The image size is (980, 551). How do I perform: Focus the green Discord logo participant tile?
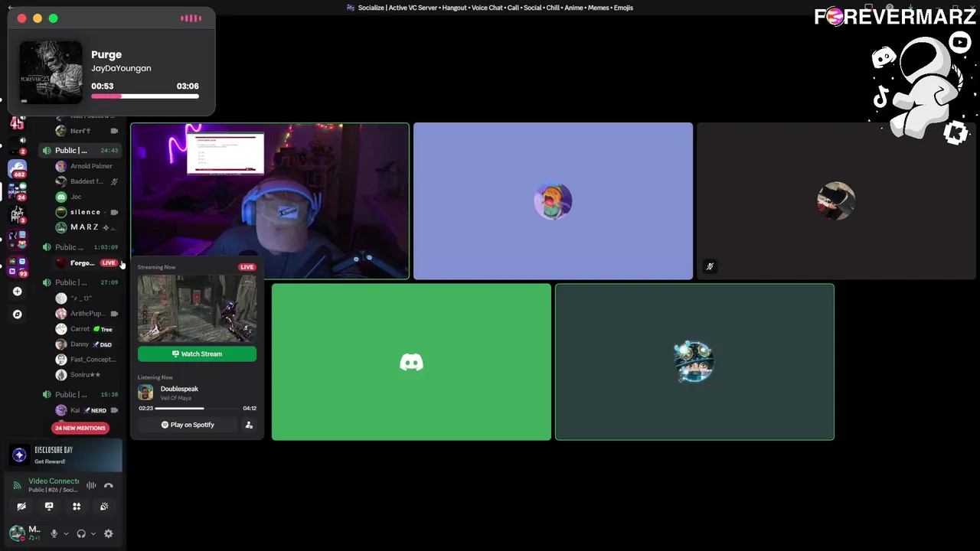[411, 362]
